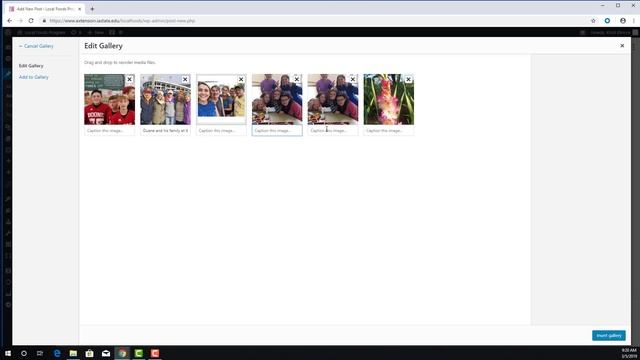This screenshot has height=360, width=640.
Task: Open a new browser tab
Action: point(92,9)
